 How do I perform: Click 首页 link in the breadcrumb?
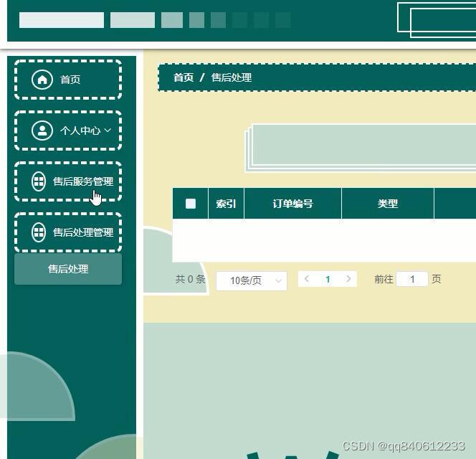[184, 77]
